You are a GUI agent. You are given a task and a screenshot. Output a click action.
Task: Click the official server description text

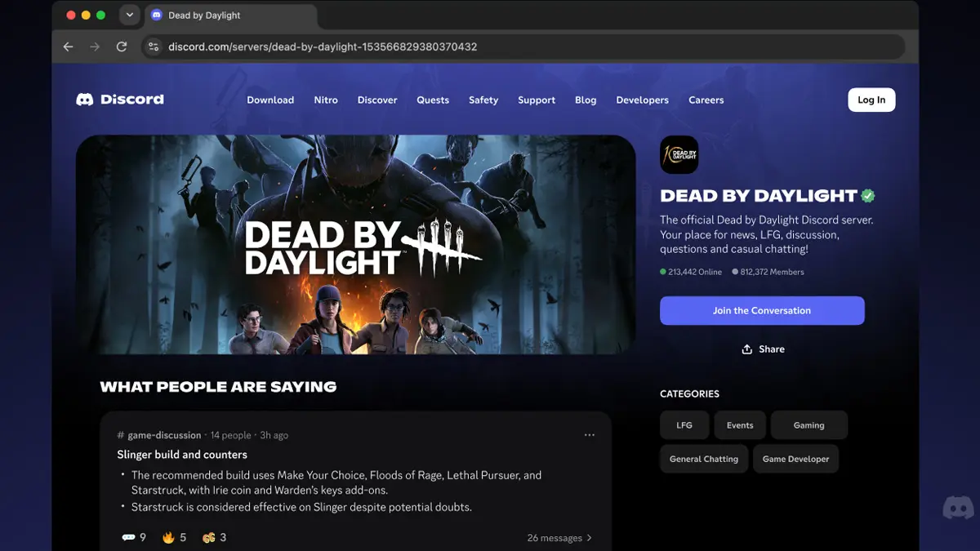(x=767, y=234)
